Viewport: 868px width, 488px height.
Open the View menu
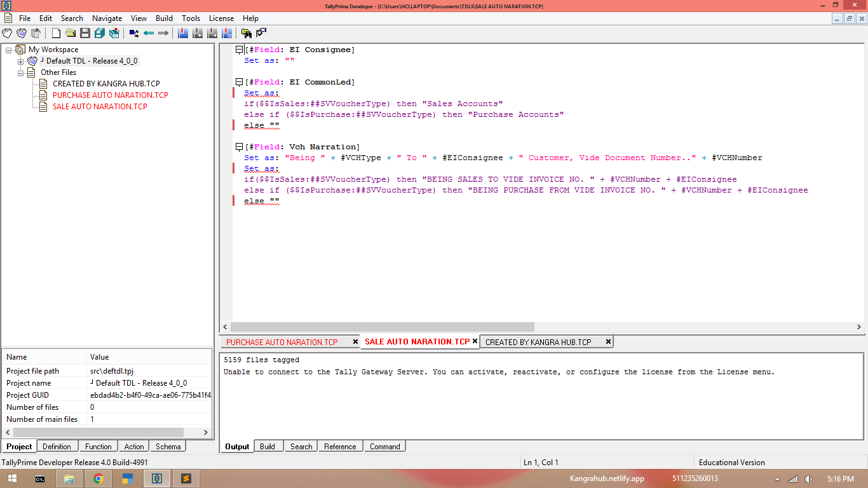click(x=139, y=18)
